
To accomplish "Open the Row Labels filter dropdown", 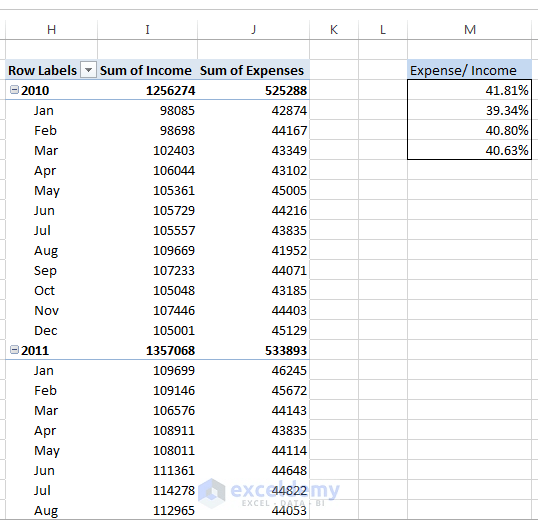I will [88, 70].
